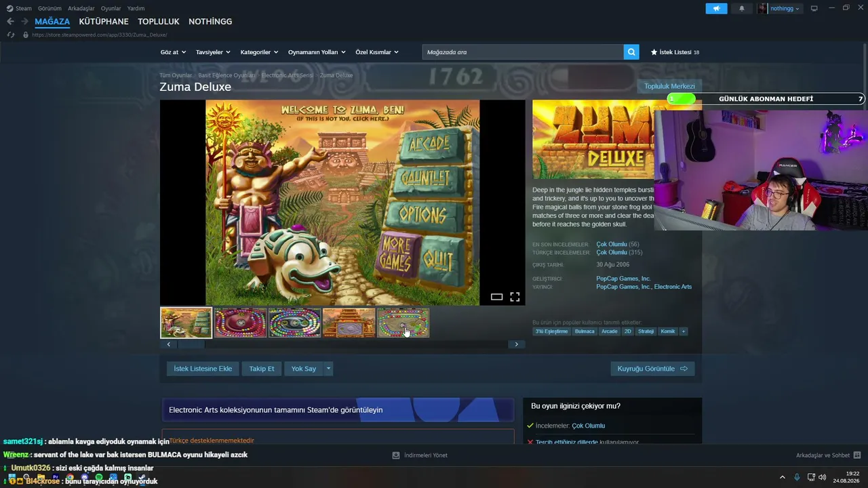868x488 pixels.
Task: Click the 3'lü Eşleştirme tag
Action: (x=551, y=331)
